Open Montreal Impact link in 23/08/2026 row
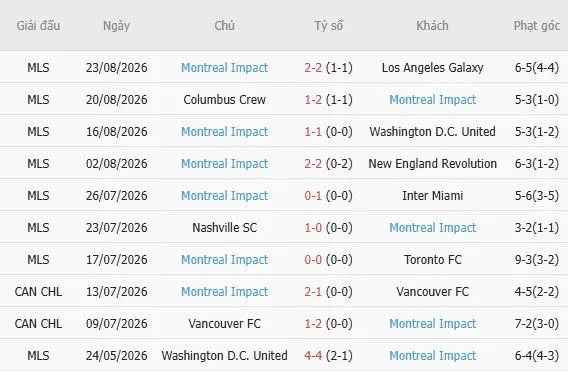568x373 pixels. 224,68
